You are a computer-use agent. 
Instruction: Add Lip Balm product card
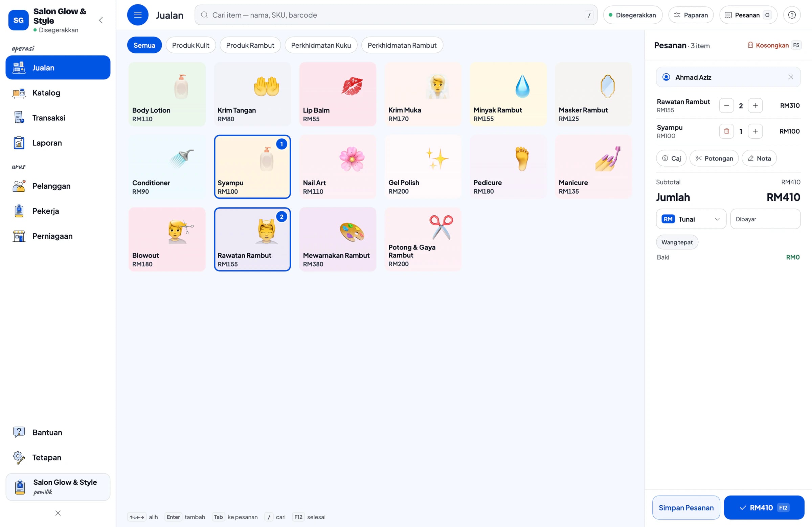[x=337, y=94]
